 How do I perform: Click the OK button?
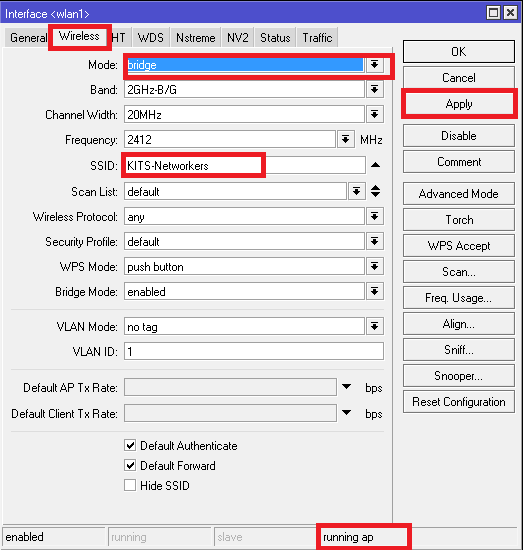pyautogui.click(x=459, y=52)
